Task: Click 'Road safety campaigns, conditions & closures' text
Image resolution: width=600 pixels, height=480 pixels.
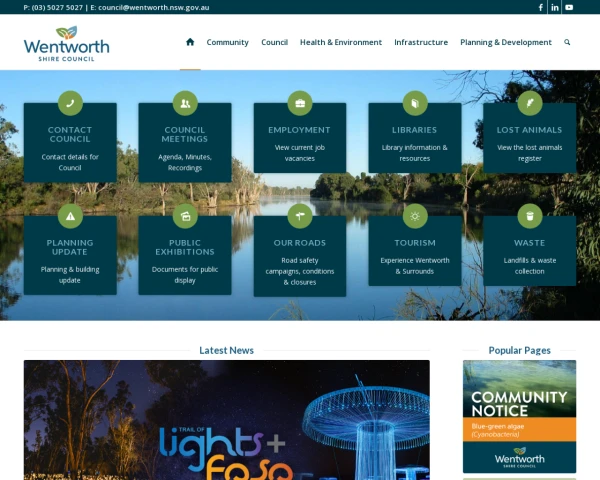Action: (300, 271)
